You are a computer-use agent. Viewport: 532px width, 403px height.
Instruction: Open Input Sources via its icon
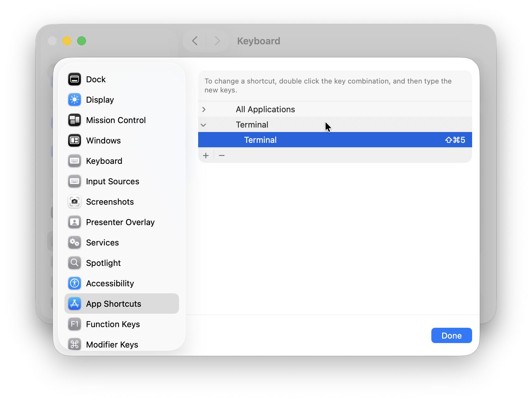(x=75, y=181)
